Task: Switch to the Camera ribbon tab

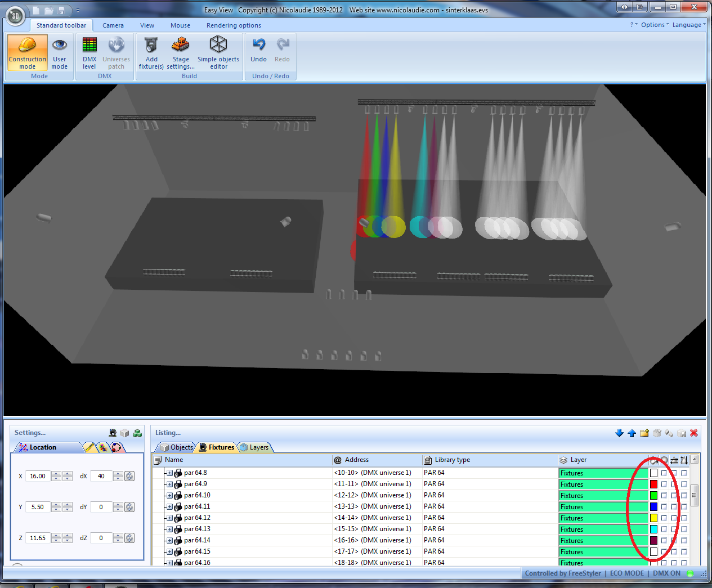Action: [x=113, y=25]
